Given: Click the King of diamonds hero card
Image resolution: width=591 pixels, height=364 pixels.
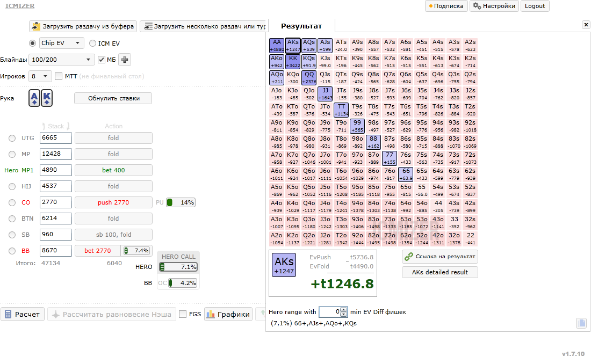Looking at the screenshot, I should tap(46, 98).
